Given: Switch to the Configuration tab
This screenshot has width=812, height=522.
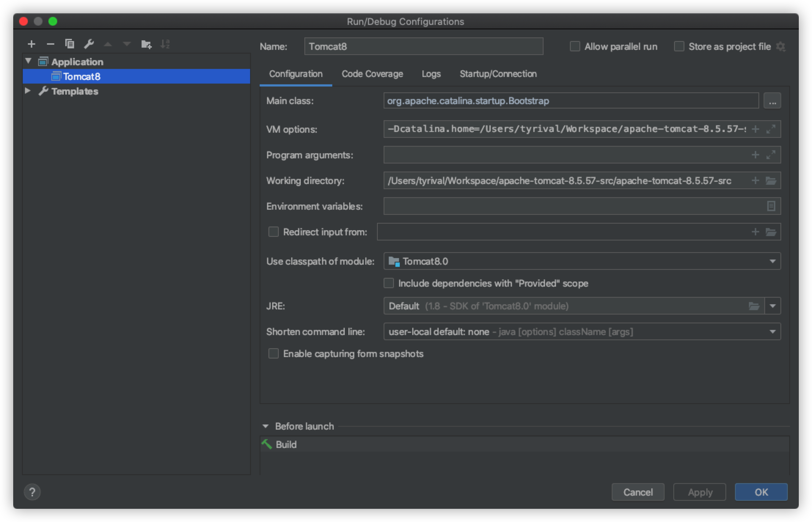Looking at the screenshot, I should 296,74.
